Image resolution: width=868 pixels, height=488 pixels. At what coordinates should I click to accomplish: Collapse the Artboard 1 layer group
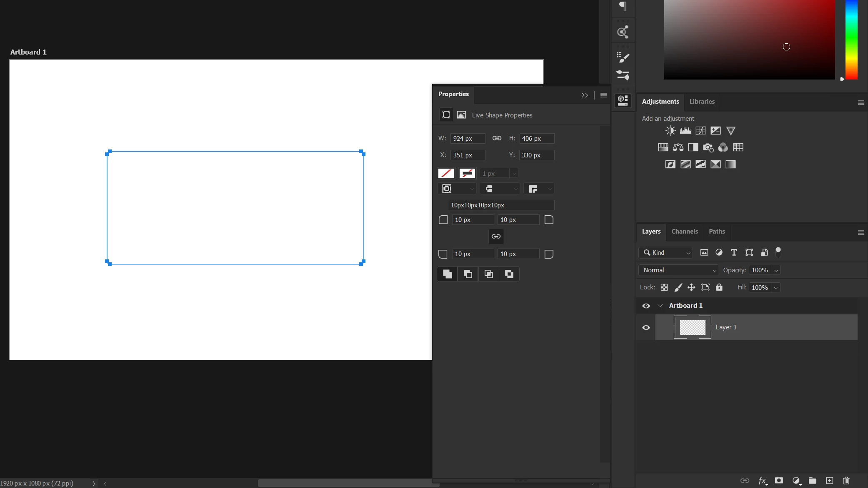[660, 306]
